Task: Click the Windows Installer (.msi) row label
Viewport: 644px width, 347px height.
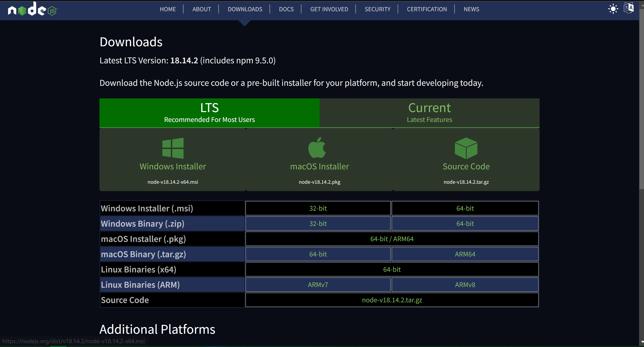Action: tap(147, 208)
